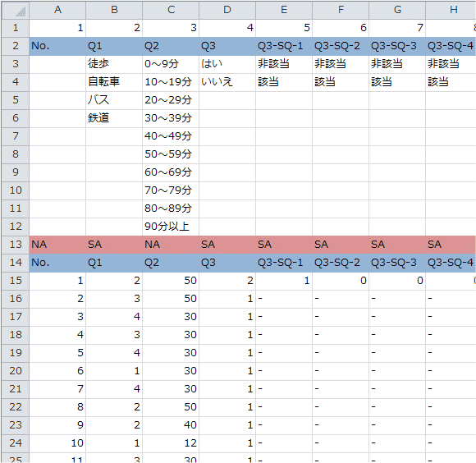Viewport: 476px width, 463px height.
Task: Click value 0 in F15 under Q3-SQ-2
Action: tap(341, 281)
